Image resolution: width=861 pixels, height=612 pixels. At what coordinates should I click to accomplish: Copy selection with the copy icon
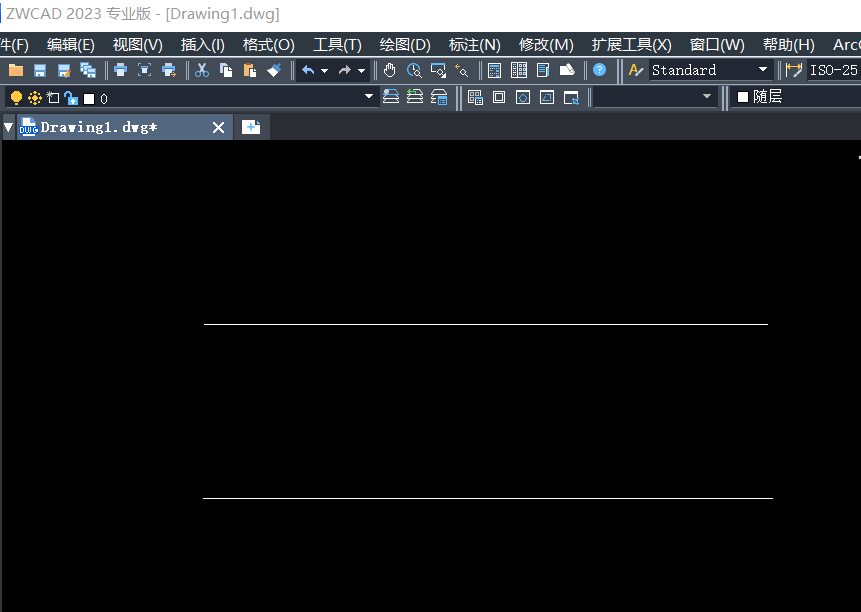226,70
